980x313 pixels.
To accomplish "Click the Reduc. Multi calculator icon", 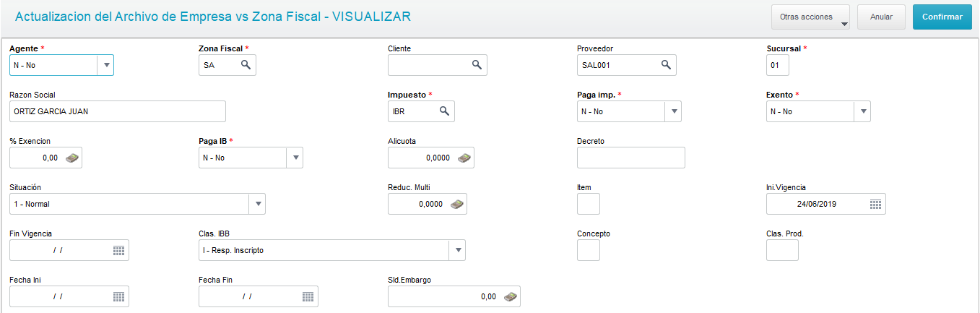I will pos(457,204).
